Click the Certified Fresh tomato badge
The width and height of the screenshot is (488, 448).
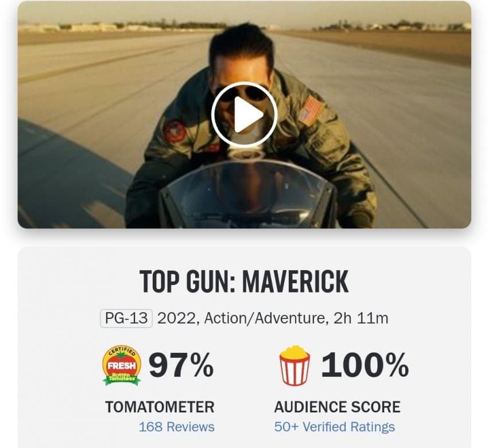(x=122, y=366)
